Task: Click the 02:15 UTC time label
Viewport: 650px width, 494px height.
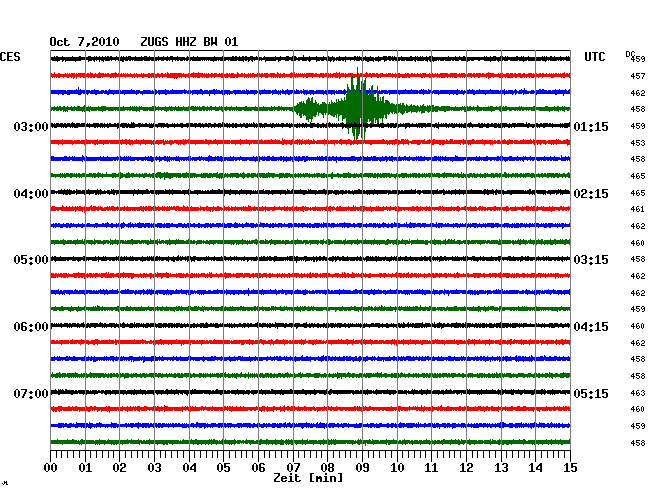Action: tap(591, 194)
